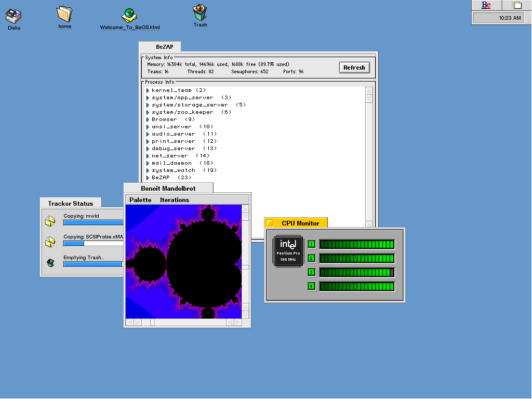This screenshot has height=399, width=532.
Task: Click the copy icon next to 'Copying: mwld'
Action: 50,222
